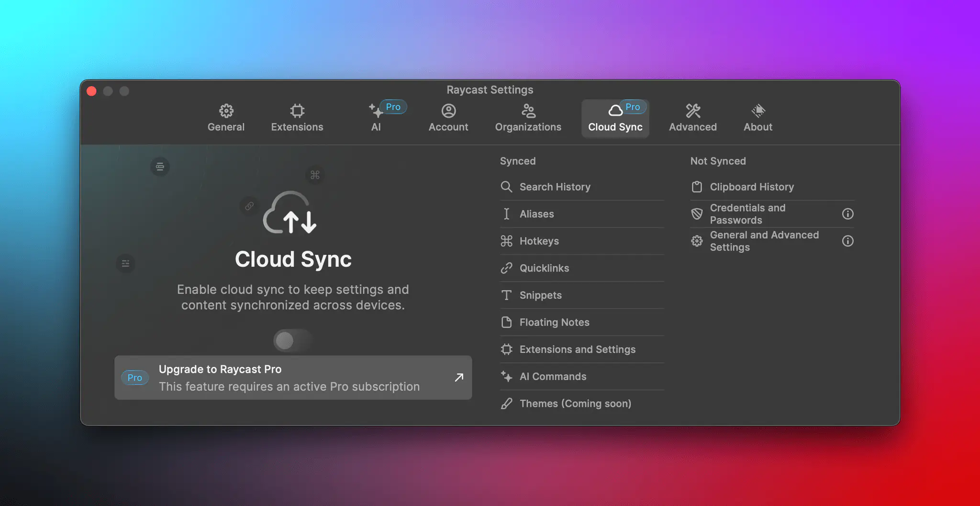This screenshot has width=980, height=506.
Task: Select the Extensions and Settings row text
Action: pyautogui.click(x=578, y=349)
